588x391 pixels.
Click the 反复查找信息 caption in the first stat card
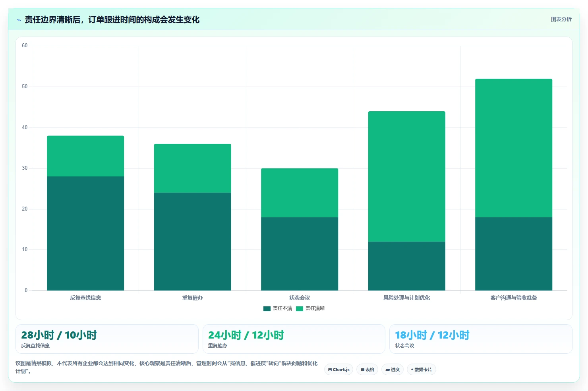click(x=35, y=346)
